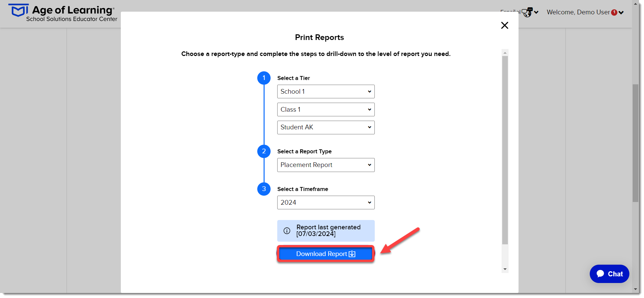Click the red notification badge
644x298 pixels.
click(x=614, y=12)
